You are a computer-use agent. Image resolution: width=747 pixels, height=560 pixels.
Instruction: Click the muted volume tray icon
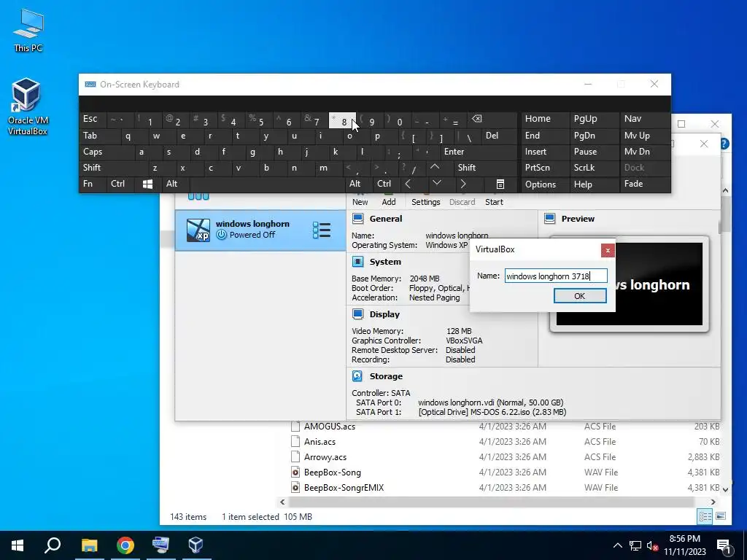tap(653, 545)
